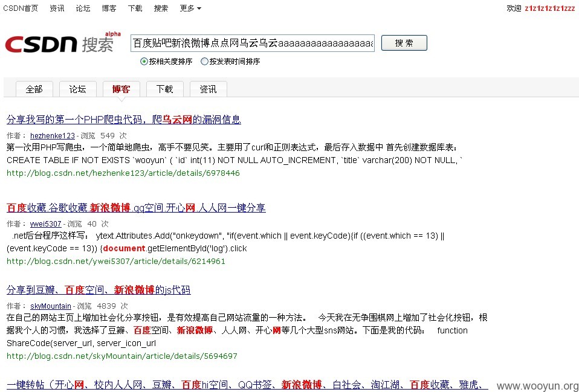Open result 一键转帖（开心网、校内人人网
Image resolution: width=579 pixels, height=392 pixels.
(x=247, y=385)
